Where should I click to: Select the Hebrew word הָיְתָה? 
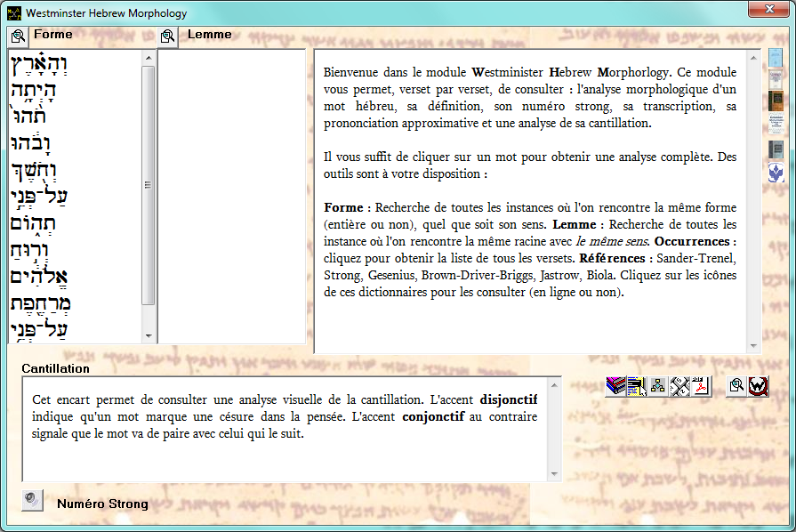point(34,91)
